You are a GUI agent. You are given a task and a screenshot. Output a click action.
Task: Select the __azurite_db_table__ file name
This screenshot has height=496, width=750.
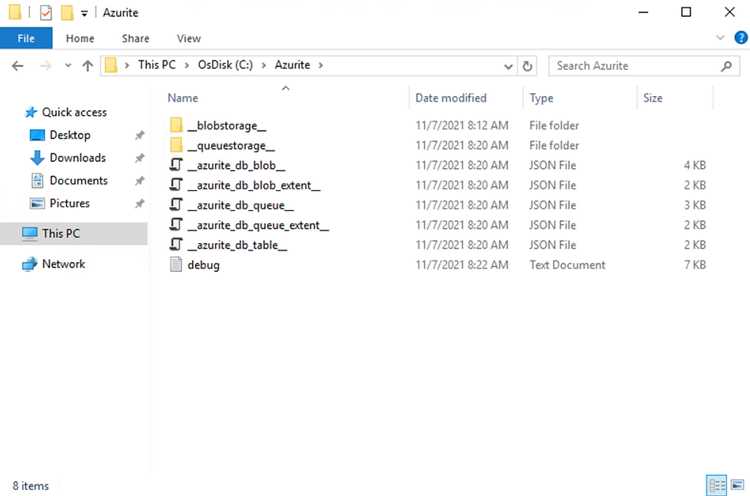tap(237, 245)
